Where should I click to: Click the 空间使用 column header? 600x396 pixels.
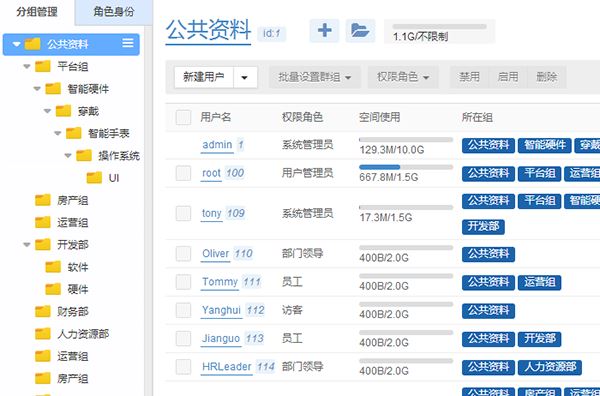(379, 117)
